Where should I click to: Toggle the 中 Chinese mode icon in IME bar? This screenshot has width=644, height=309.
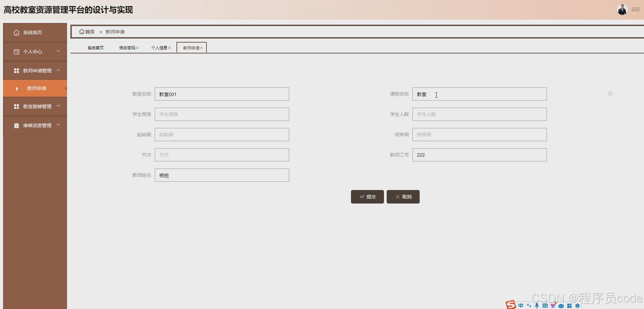[521, 305]
